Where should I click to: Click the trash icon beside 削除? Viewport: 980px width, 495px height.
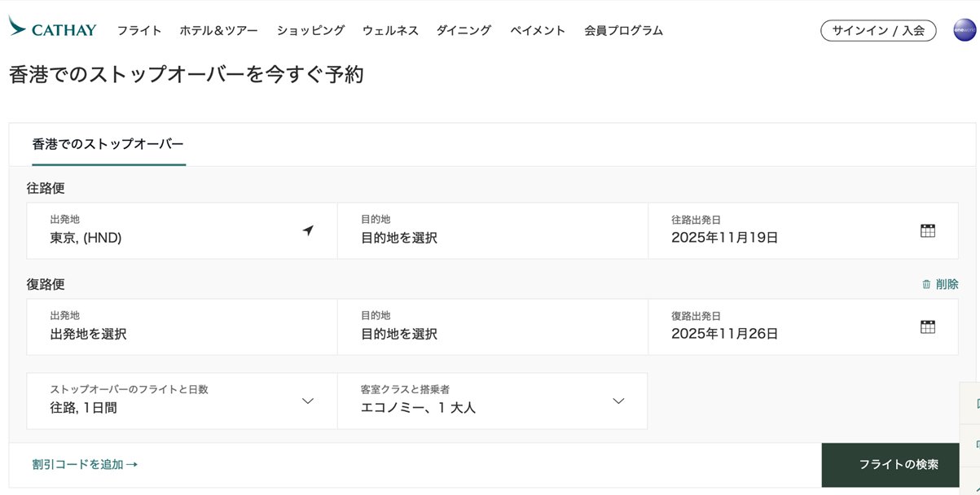click(926, 284)
